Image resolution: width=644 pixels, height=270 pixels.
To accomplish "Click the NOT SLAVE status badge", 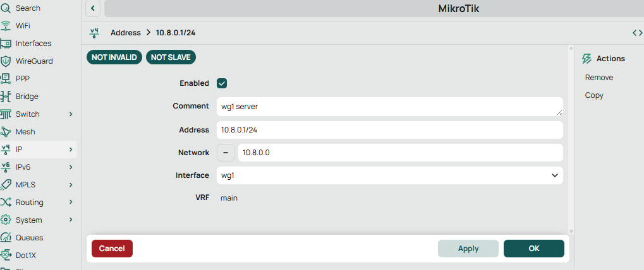I will point(171,57).
